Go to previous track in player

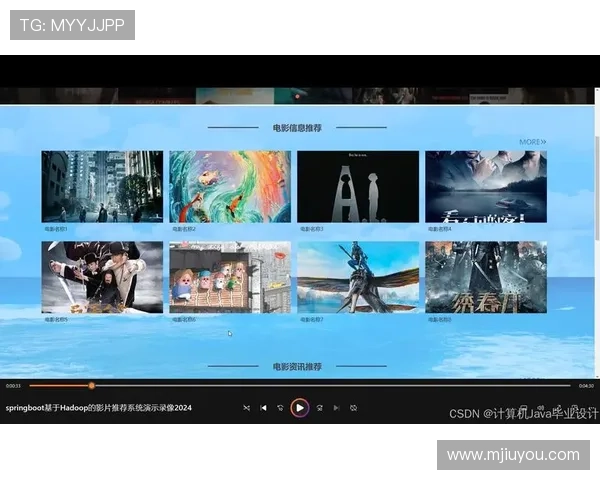point(263,408)
